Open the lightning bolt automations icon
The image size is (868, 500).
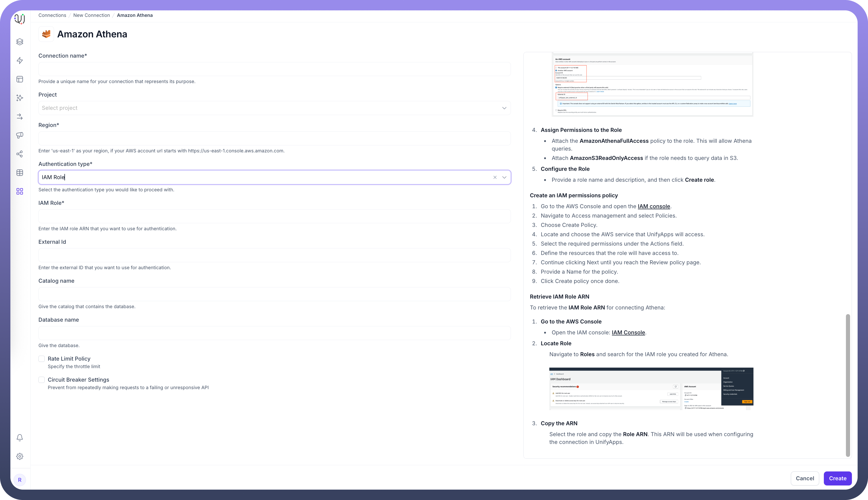(19, 60)
